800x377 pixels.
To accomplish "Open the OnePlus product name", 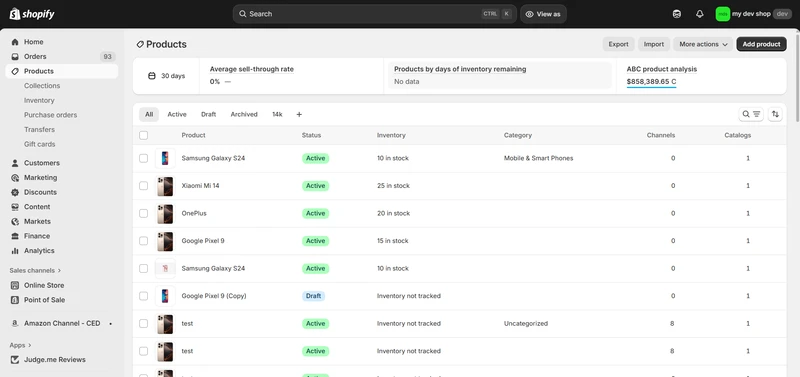I will pyautogui.click(x=194, y=213).
